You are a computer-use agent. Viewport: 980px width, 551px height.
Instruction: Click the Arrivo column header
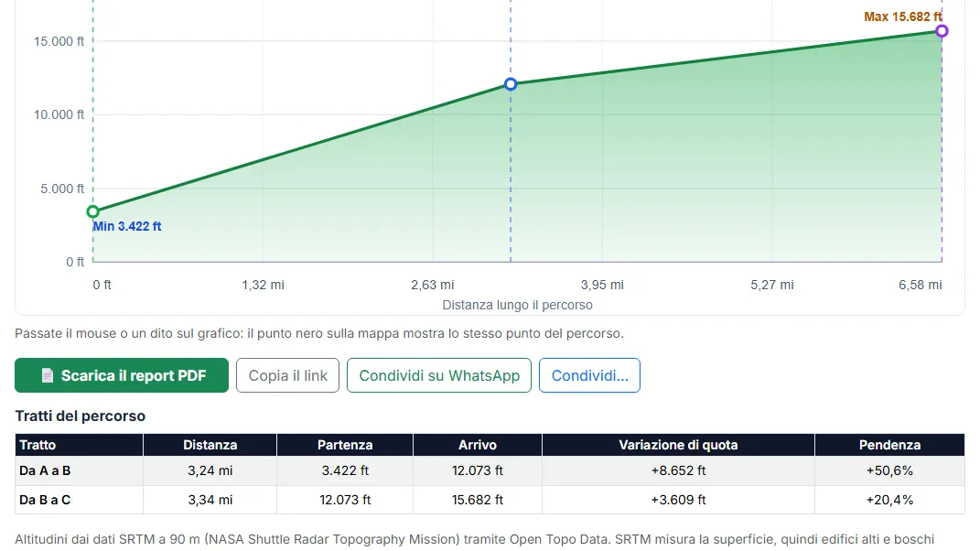coord(478,445)
